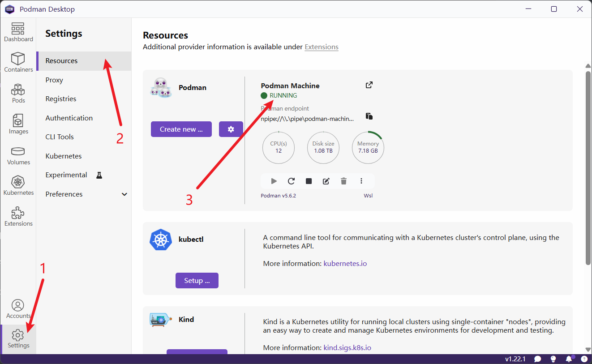Expand the Preferences section chevron
Screen dimensions: 592x364
click(124, 194)
